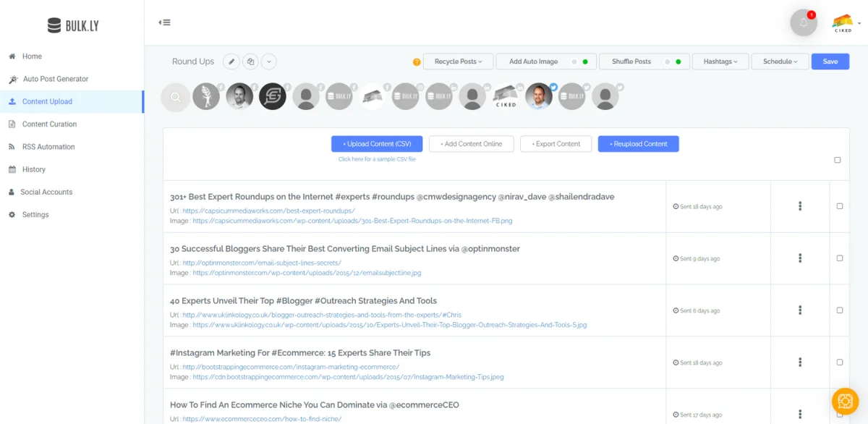Viewport: 868px width, 424px height.
Task: Toggle the Shuffle Posts switch
Action: (x=673, y=62)
